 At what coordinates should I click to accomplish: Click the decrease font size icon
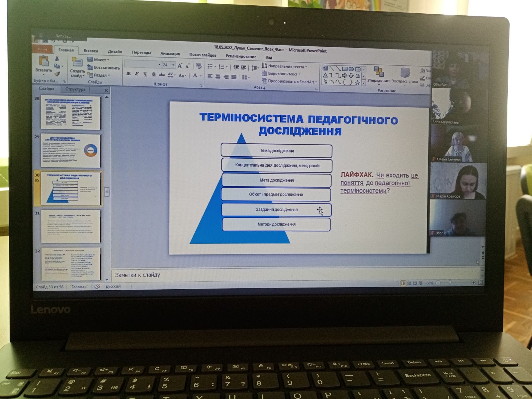[x=188, y=66]
